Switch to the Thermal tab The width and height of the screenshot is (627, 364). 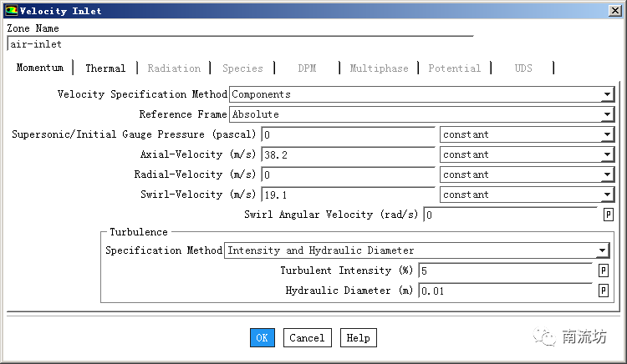pos(105,68)
